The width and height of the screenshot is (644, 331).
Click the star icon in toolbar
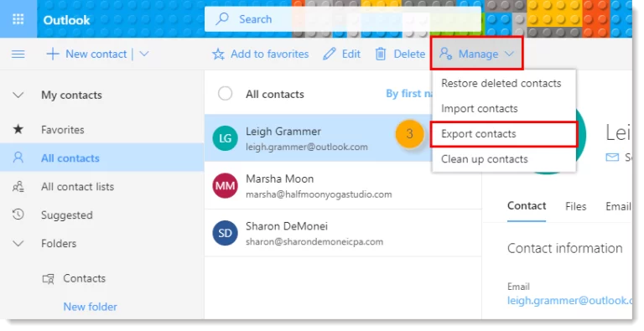coord(218,54)
